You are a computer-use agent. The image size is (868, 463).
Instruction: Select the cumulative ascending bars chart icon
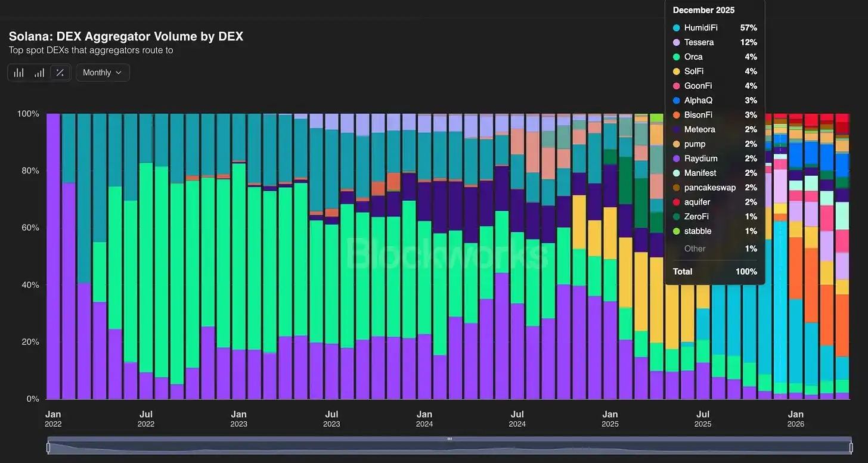pyautogui.click(x=39, y=73)
